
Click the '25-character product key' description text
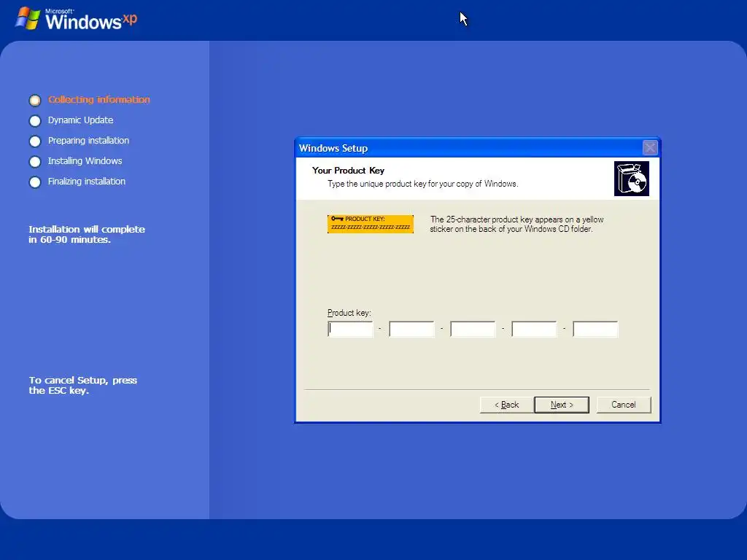coord(517,225)
